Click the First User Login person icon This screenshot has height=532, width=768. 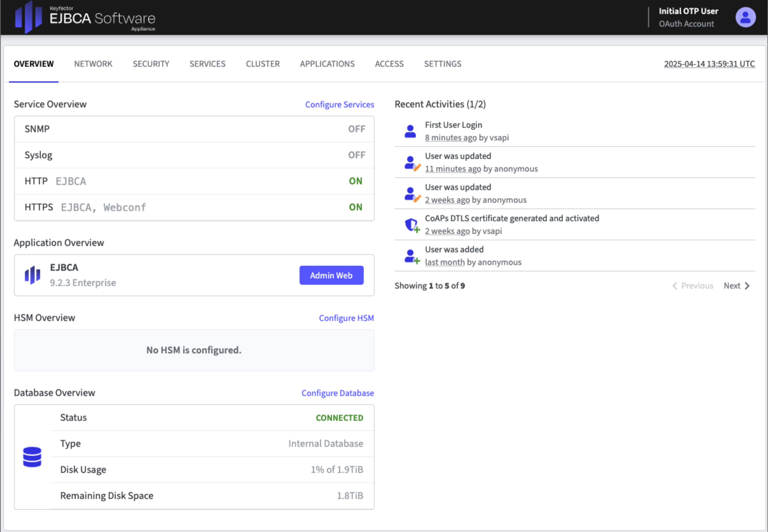410,131
